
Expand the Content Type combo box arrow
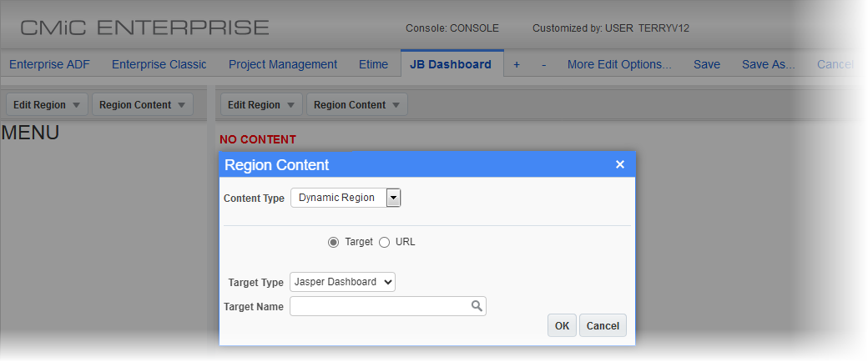pyautogui.click(x=393, y=198)
